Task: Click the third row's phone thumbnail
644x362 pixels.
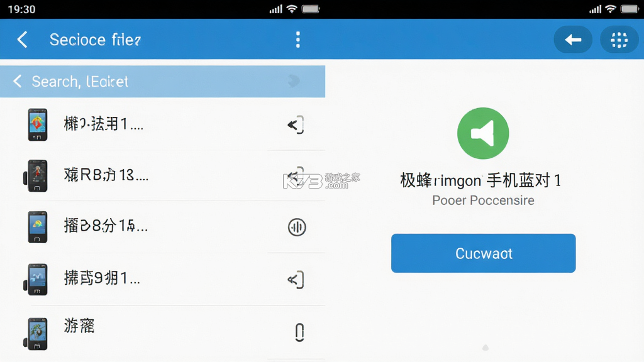Action: tap(37, 227)
